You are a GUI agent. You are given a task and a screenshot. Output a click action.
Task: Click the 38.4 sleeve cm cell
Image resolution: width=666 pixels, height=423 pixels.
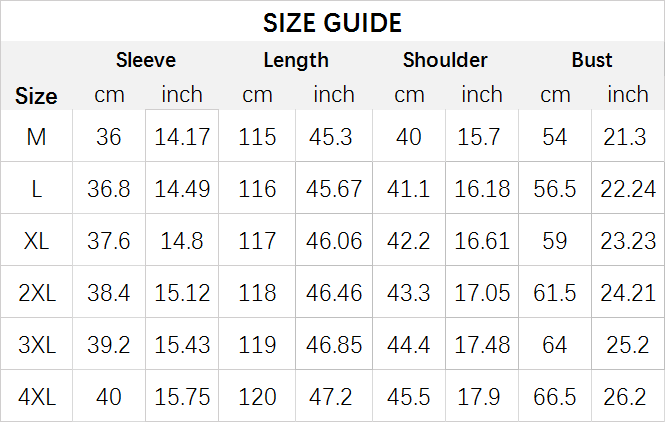point(109,292)
